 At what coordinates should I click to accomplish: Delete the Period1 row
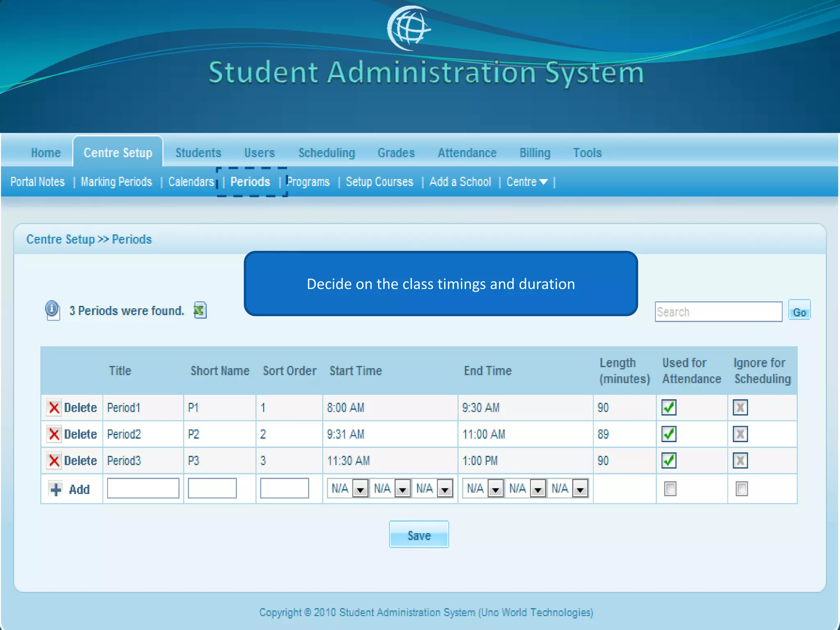click(80, 408)
